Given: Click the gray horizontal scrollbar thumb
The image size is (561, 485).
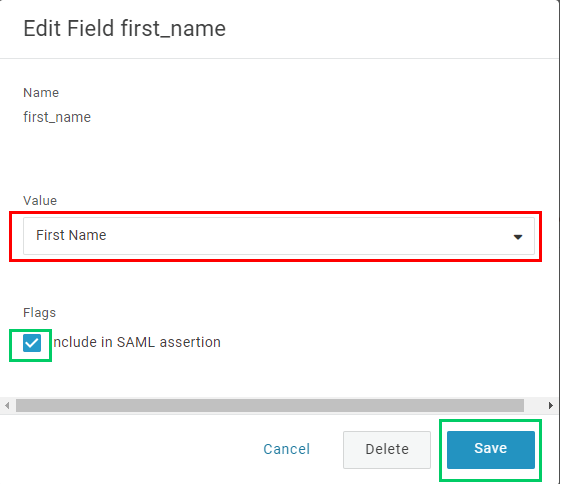Looking at the screenshot, I should click(x=270, y=406).
